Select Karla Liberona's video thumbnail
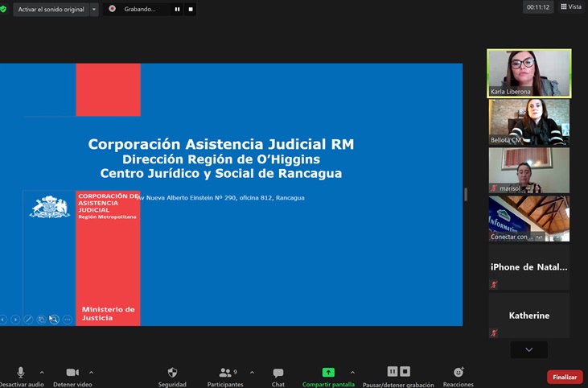 coord(529,73)
